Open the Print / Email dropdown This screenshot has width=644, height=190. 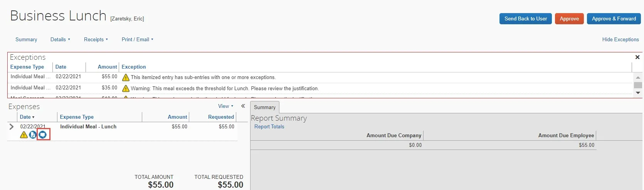[137, 39]
